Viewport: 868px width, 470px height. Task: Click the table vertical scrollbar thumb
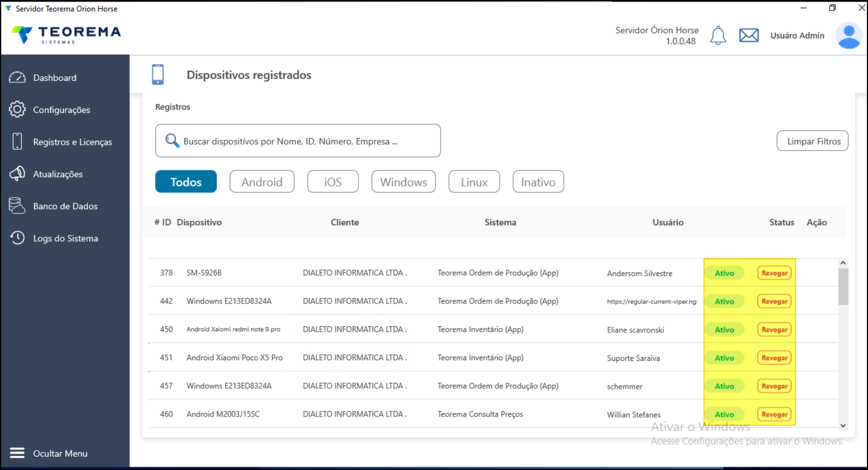(x=843, y=286)
